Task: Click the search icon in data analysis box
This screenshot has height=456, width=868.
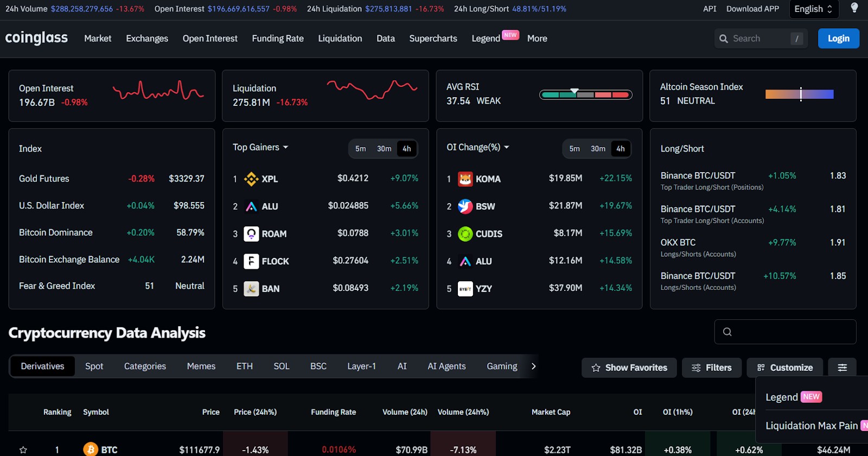Action: pos(727,332)
